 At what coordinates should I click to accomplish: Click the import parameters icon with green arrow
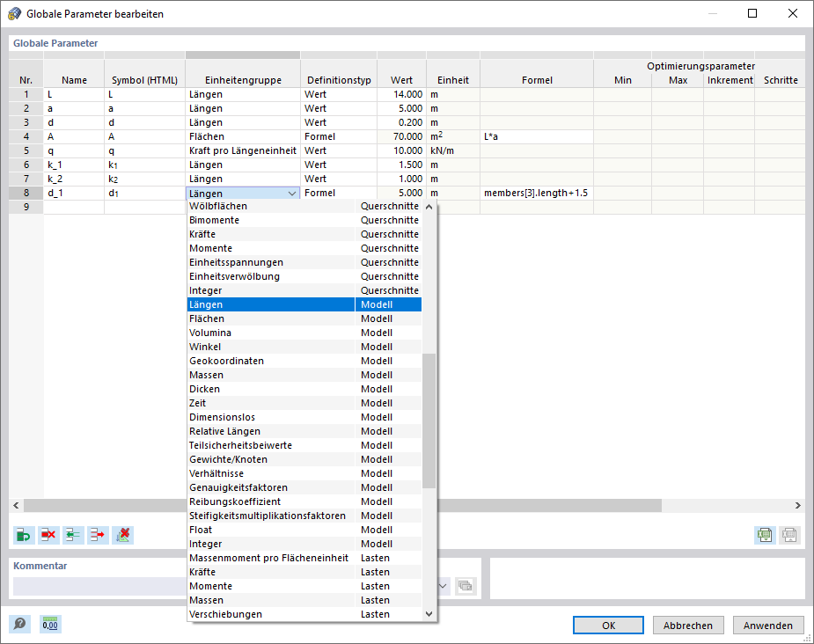coord(73,534)
